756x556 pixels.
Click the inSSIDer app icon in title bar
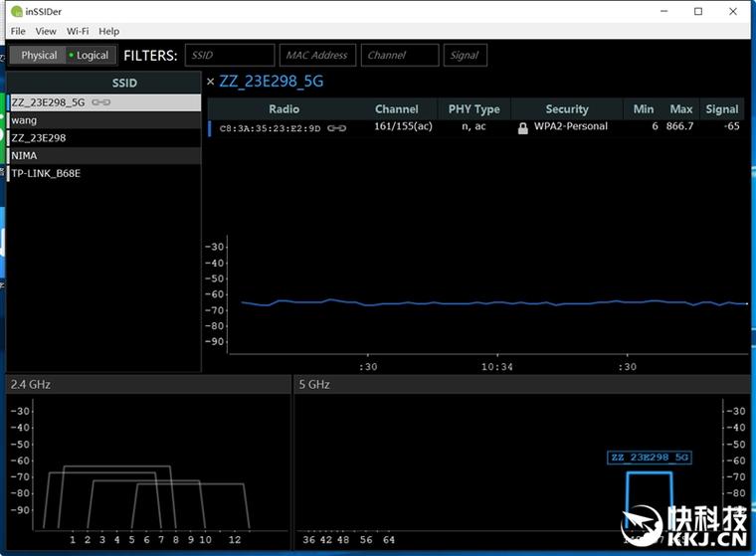tap(13, 11)
